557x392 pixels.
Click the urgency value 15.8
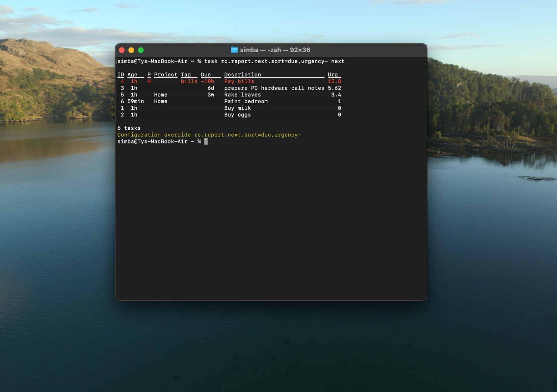click(x=334, y=81)
